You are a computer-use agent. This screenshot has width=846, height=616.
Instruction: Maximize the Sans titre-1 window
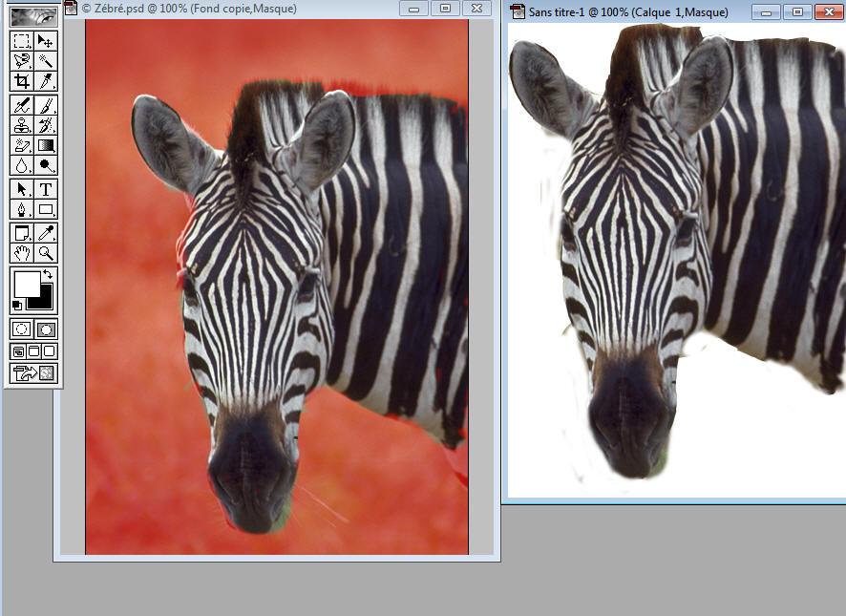797,11
